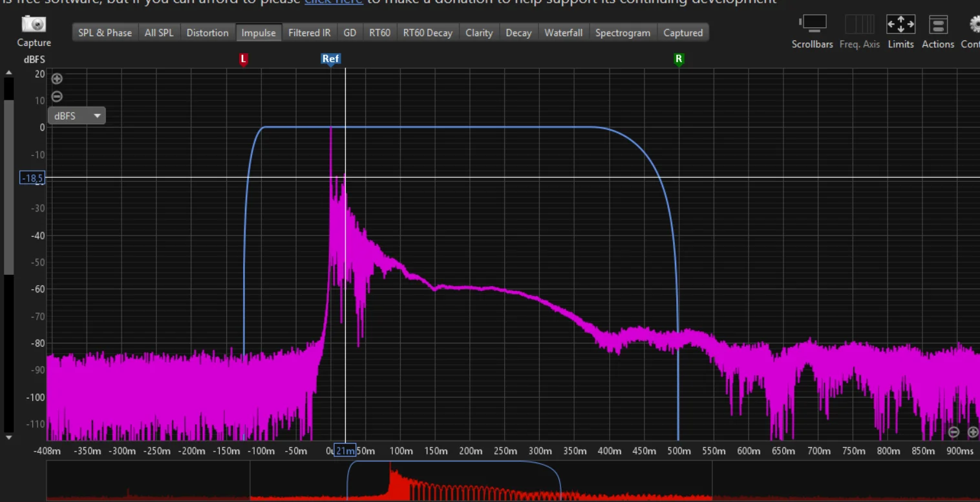Zoom in vertical axis plus icon
Image resolution: width=980 pixels, height=502 pixels.
click(x=57, y=79)
